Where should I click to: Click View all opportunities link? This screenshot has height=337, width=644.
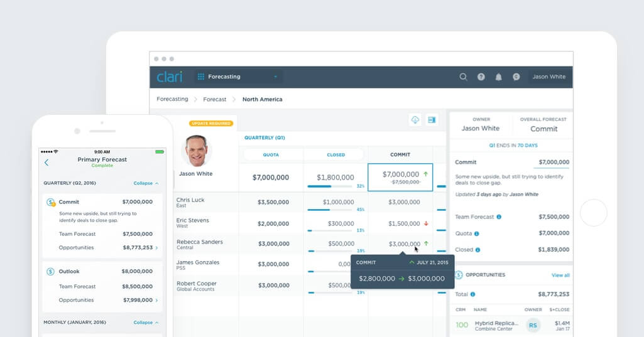point(560,275)
